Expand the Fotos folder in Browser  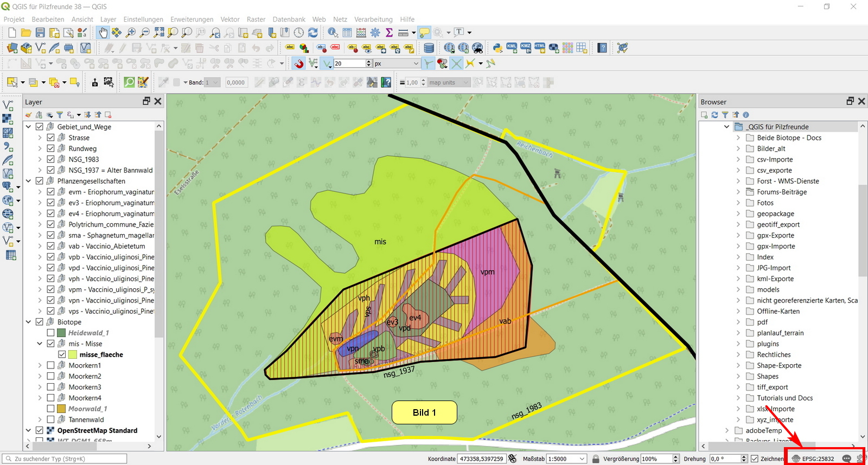[738, 203]
